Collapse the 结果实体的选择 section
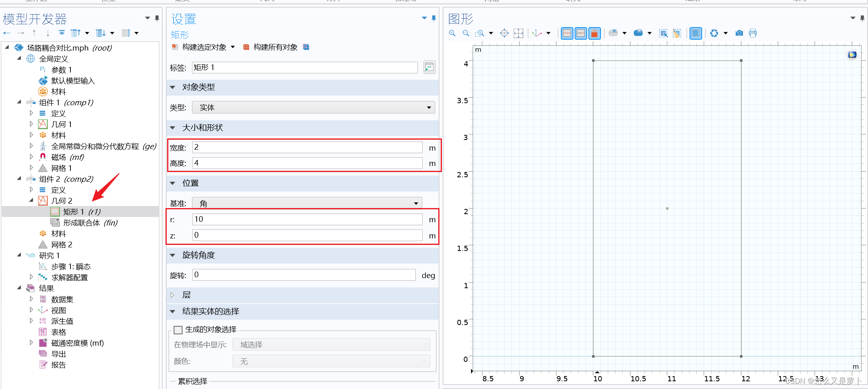The height and width of the screenshot is (389, 868). 173,312
